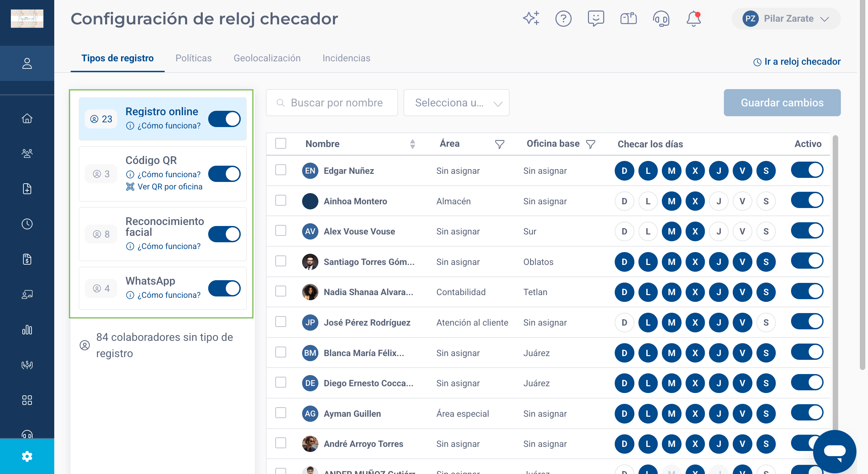Go to Home in the sidebar
868x474 pixels.
coord(27,118)
